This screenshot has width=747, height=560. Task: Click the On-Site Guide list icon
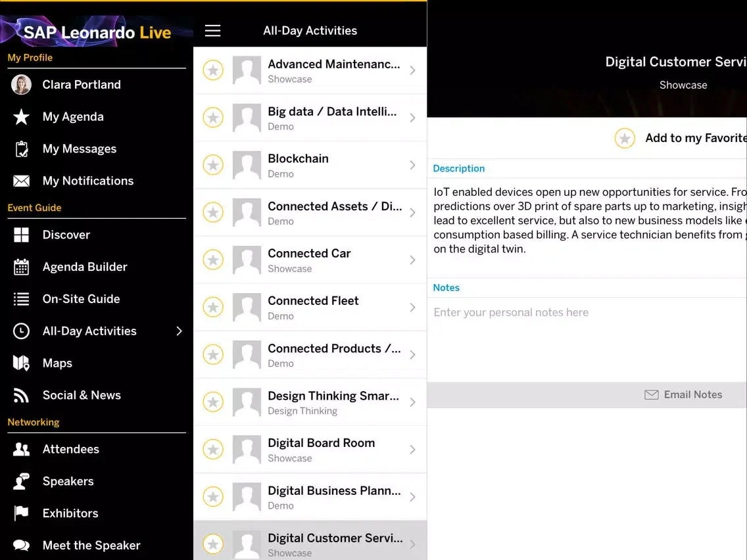(21, 299)
